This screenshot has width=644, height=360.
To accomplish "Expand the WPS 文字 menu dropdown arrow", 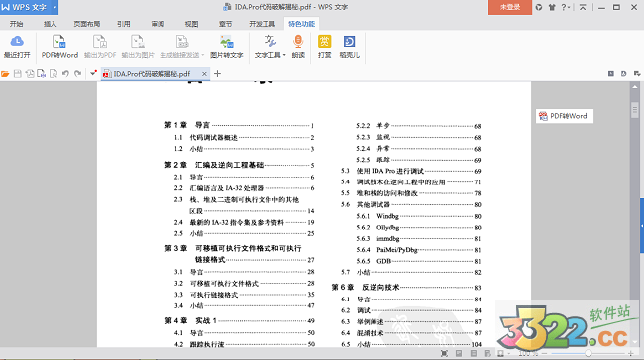I will tap(54, 7).
